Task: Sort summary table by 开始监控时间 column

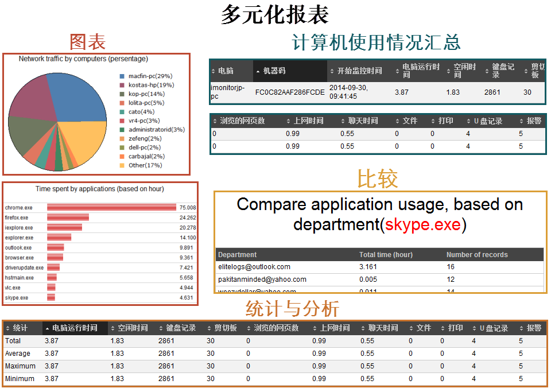Action: tap(332, 71)
